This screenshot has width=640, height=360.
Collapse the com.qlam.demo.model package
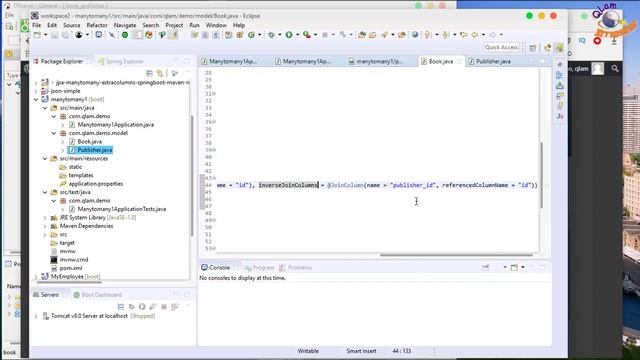tap(54, 133)
